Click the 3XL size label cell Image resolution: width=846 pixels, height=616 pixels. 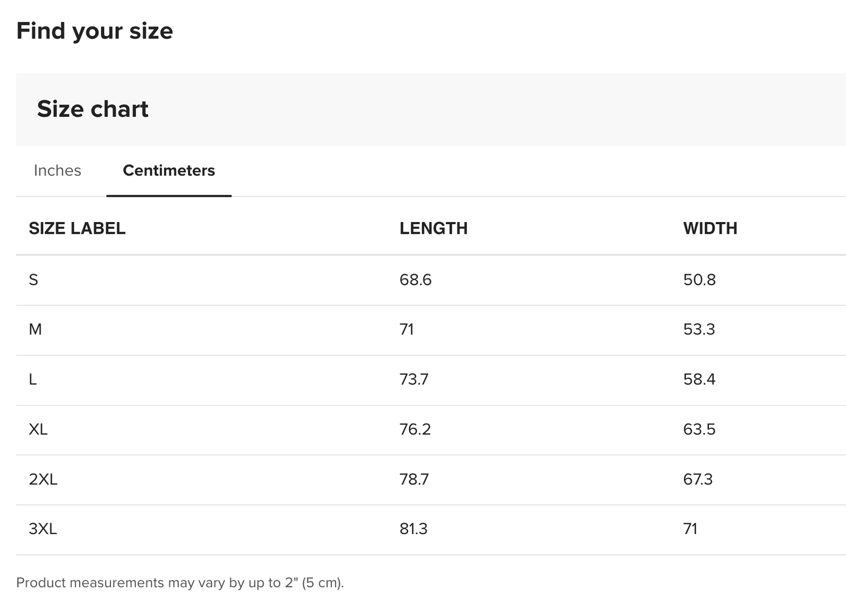coord(43,529)
